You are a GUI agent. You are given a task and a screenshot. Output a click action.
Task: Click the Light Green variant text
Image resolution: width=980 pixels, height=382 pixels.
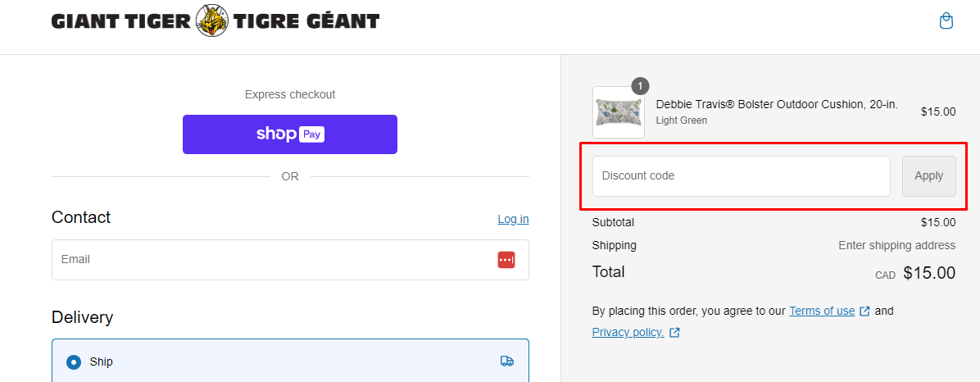[681, 121]
